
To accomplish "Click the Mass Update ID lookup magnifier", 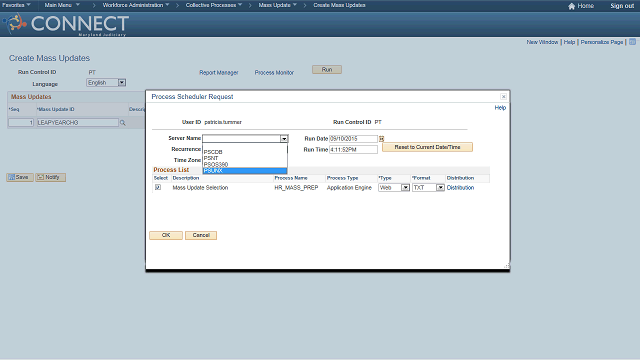I will pyautogui.click(x=122, y=122).
